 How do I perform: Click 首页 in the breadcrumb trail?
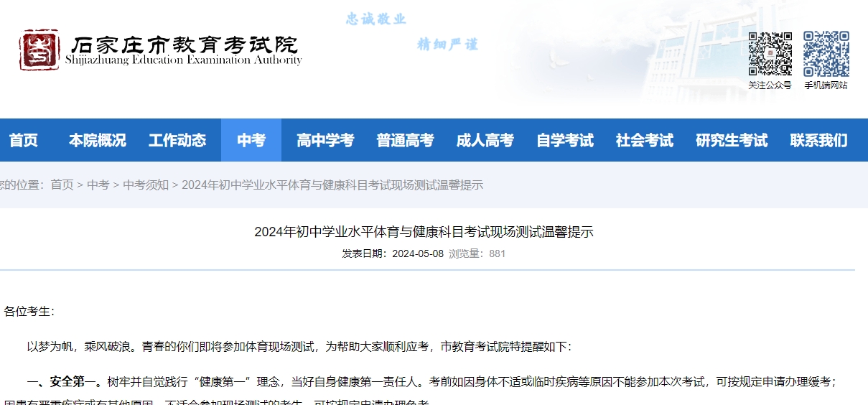(62, 185)
